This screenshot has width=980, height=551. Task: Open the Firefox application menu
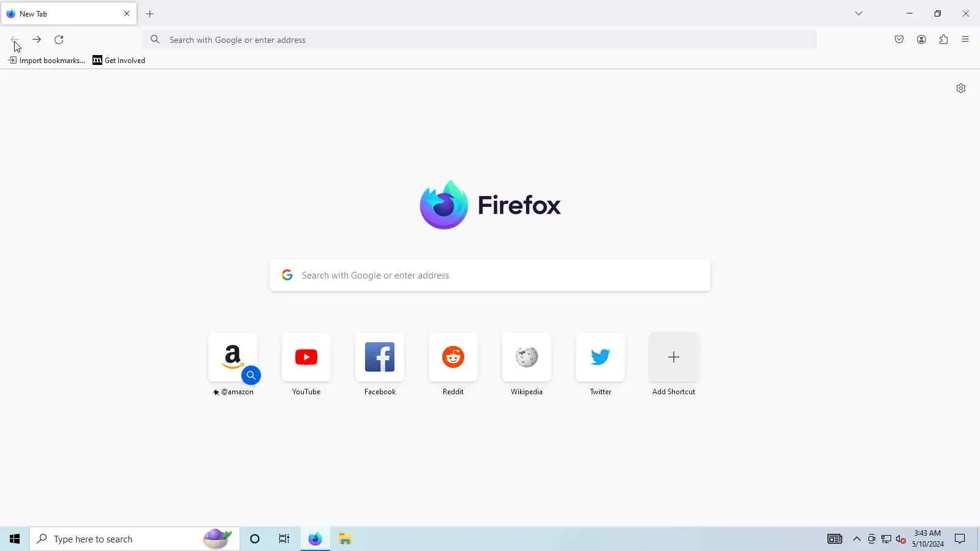click(965, 40)
